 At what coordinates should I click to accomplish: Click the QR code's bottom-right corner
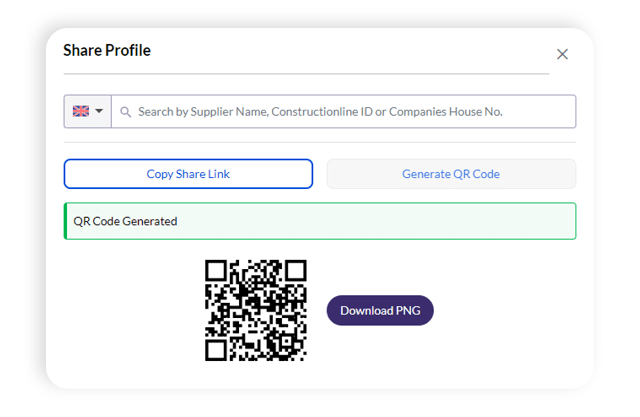point(302,356)
